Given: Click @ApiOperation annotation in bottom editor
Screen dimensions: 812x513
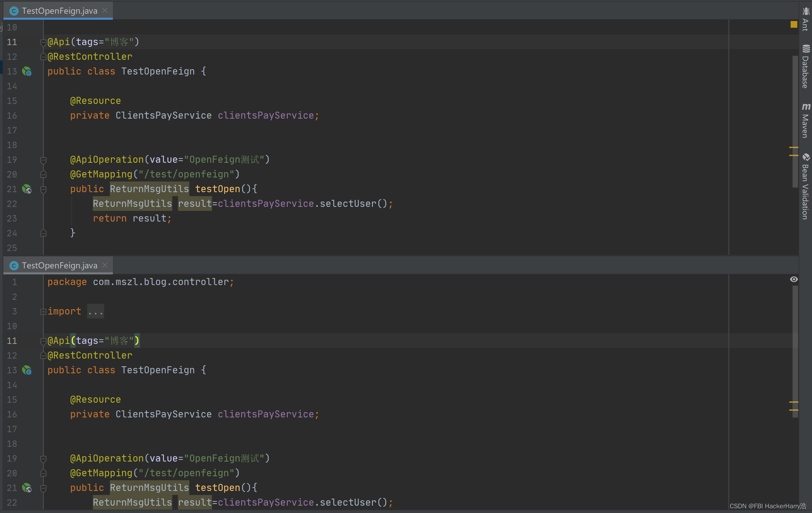Looking at the screenshot, I should pyautogui.click(x=107, y=458).
